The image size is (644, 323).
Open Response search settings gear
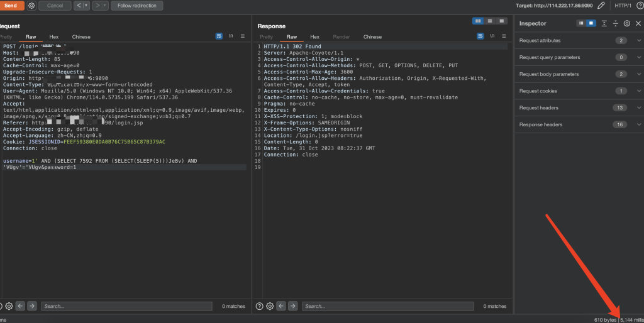pyautogui.click(x=270, y=306)
